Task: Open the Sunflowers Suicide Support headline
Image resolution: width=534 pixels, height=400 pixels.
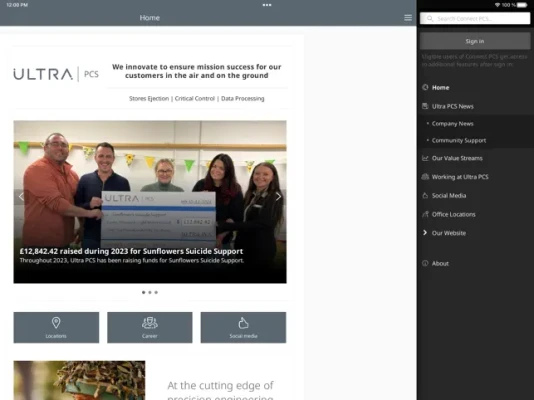Action: (131, 251)
